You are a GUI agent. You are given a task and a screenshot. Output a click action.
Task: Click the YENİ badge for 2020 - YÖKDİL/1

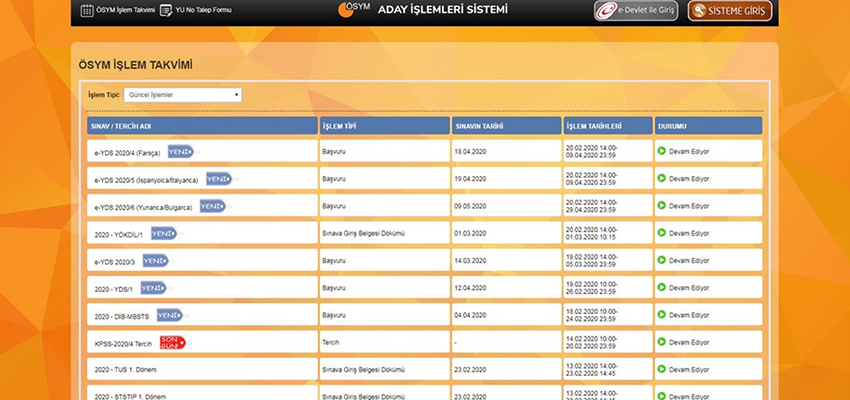click(164, 234)
